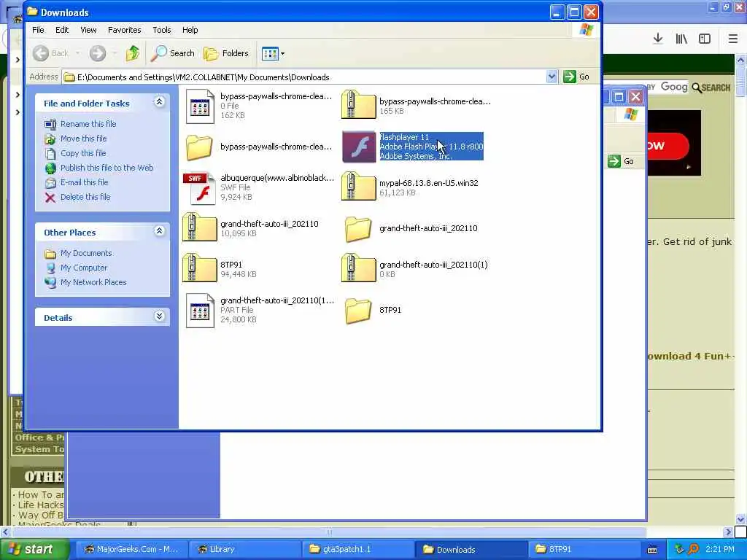Click the red Delete X icon
The height and width of the screenshot is (560, 747).
50,197
